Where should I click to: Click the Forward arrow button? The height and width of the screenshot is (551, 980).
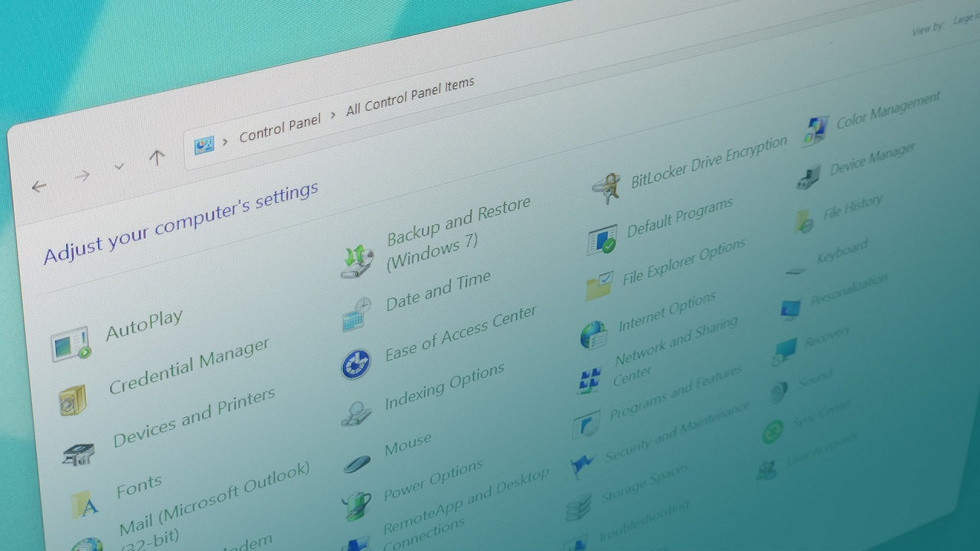coord(82,176)
